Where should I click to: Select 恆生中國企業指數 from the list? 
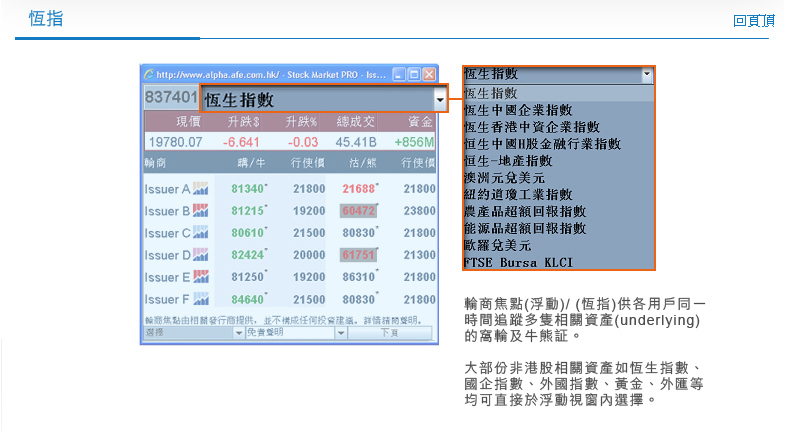tap(558, 110)
